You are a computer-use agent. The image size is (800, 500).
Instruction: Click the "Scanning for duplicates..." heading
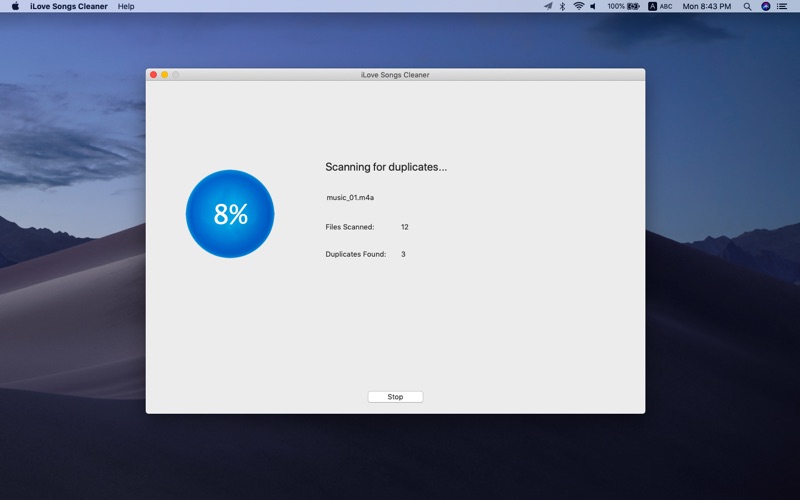point(386,167)
